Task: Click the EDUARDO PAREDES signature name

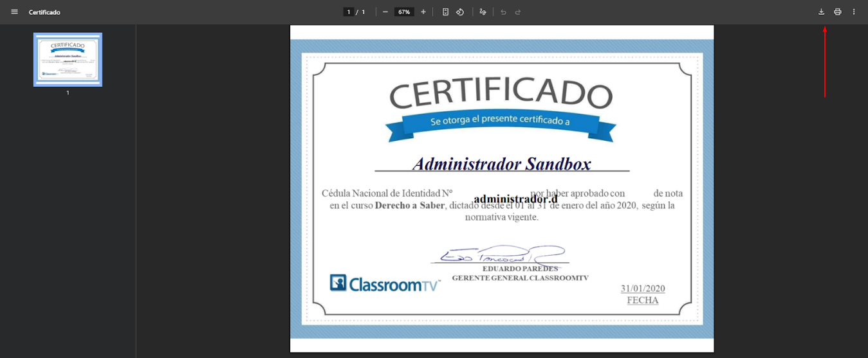Action: point(520,269)
